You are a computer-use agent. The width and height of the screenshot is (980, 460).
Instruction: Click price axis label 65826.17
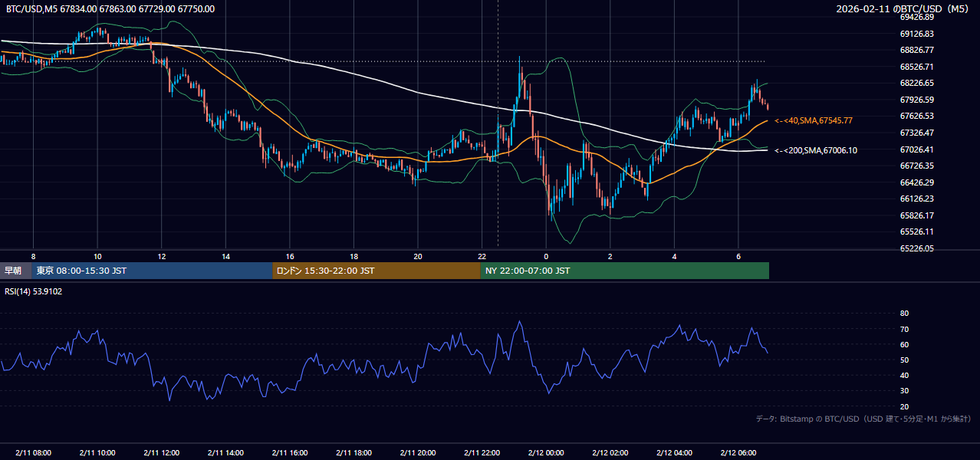tap(916, 215)
